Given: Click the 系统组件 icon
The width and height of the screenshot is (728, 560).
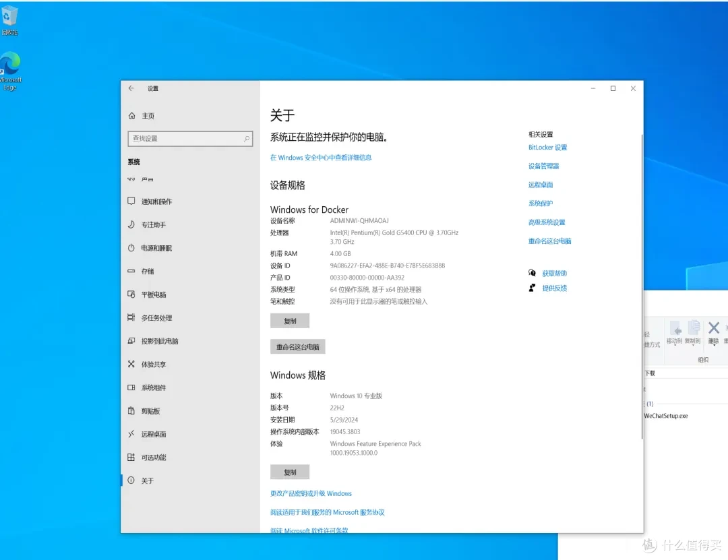Looking at the screenshot, I should tap(131, 387).
